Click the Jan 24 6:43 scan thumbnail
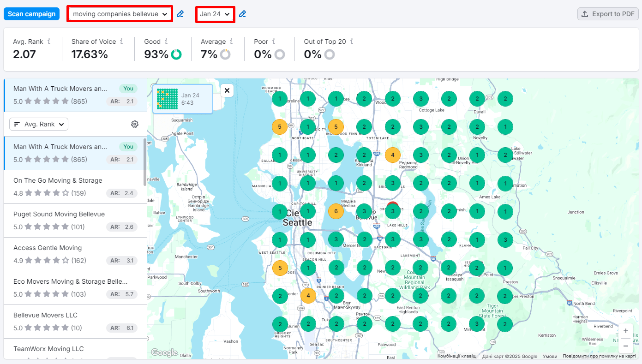The height and width of the screenshot is (364, 642). tap(183, 99)
